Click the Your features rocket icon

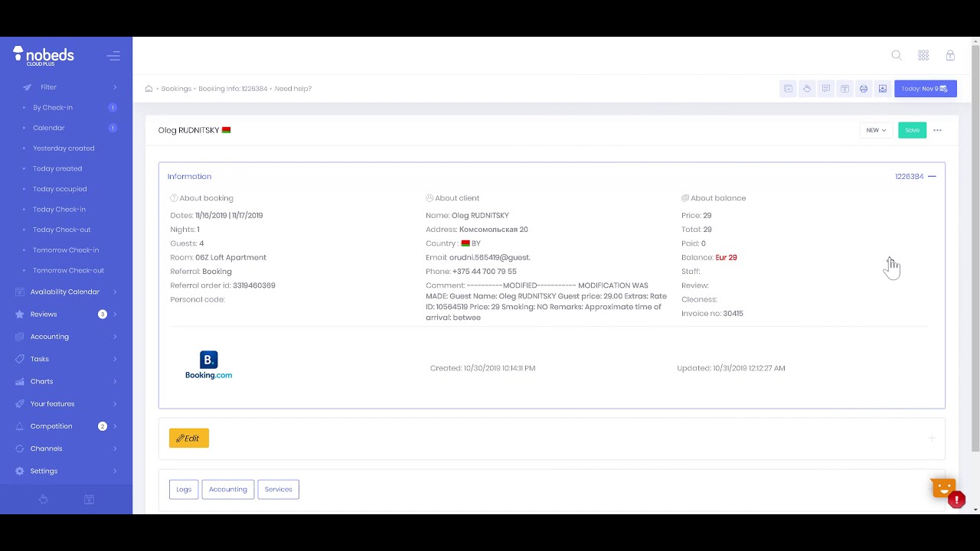pyautogui.click(x=20, y=403)
